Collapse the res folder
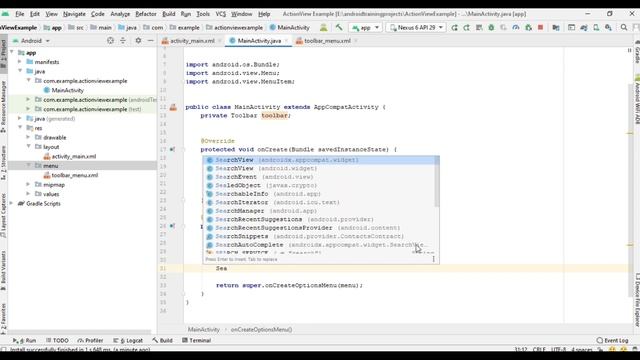Viewport: 640px width, 360px height. point(20,128)
